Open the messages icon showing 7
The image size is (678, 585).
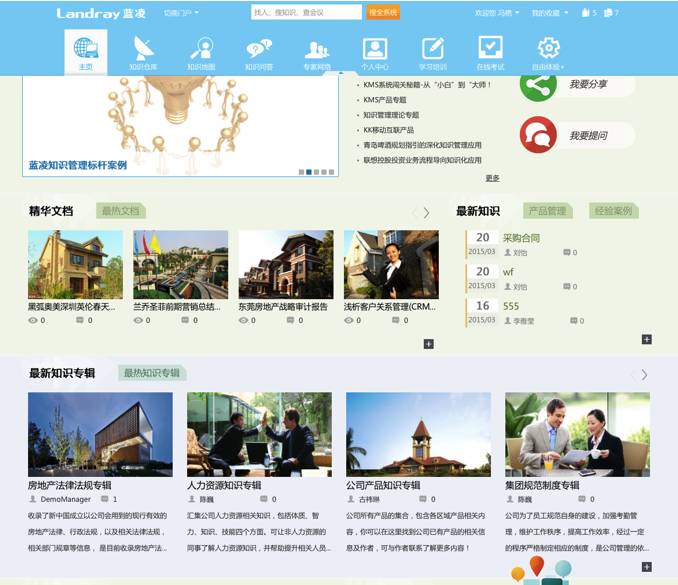tap(608, 13)
